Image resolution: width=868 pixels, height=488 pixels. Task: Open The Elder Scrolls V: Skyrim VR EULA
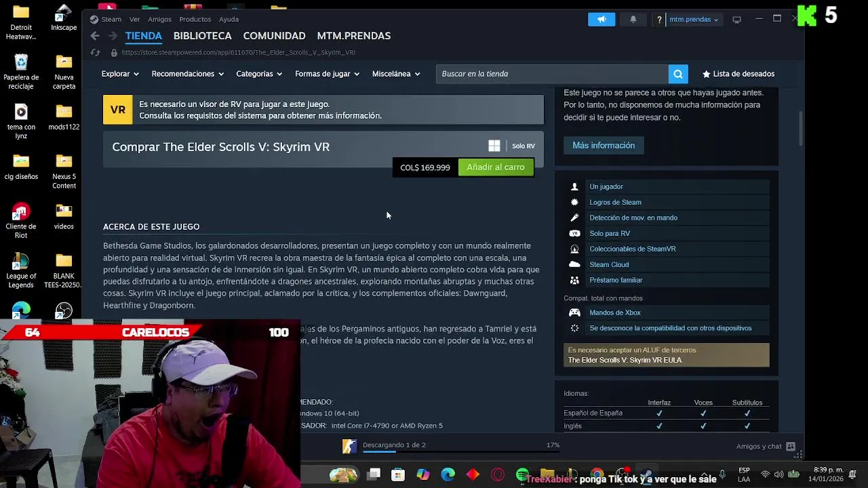point(625,361)
